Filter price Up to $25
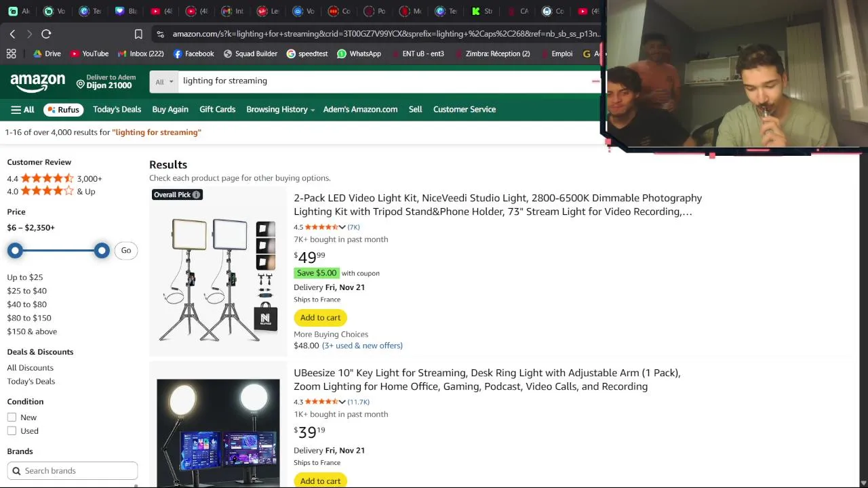The width and height of the screenshot is (868, 488). click(25, 277)
